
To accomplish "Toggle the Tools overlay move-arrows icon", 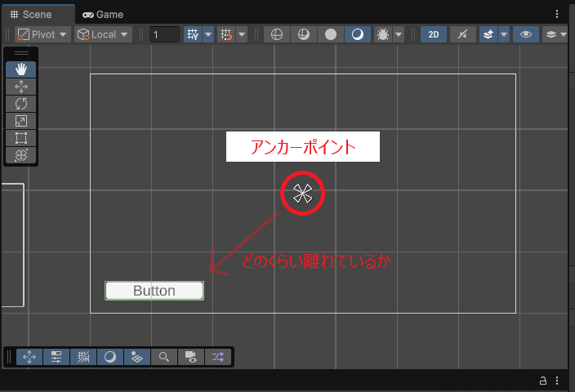I will point(29,357).
